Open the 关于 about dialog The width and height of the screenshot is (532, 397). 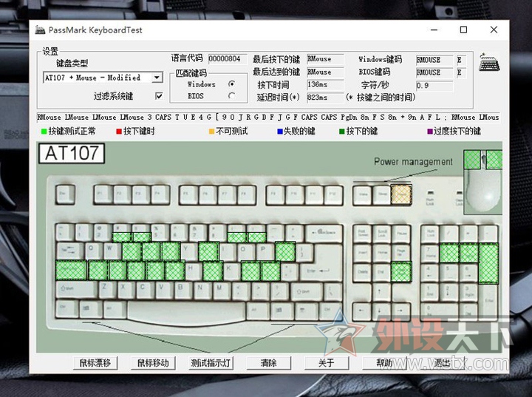tap(326, 363)
